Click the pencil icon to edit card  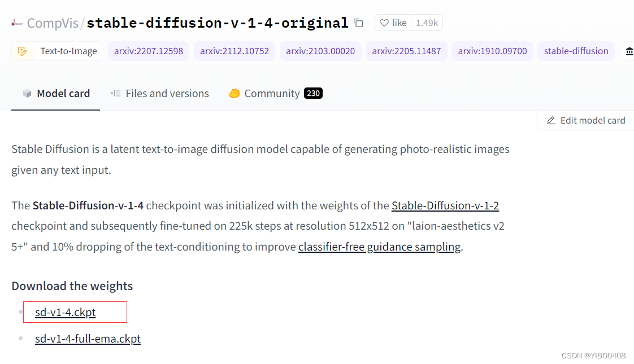tap(551, 120)
